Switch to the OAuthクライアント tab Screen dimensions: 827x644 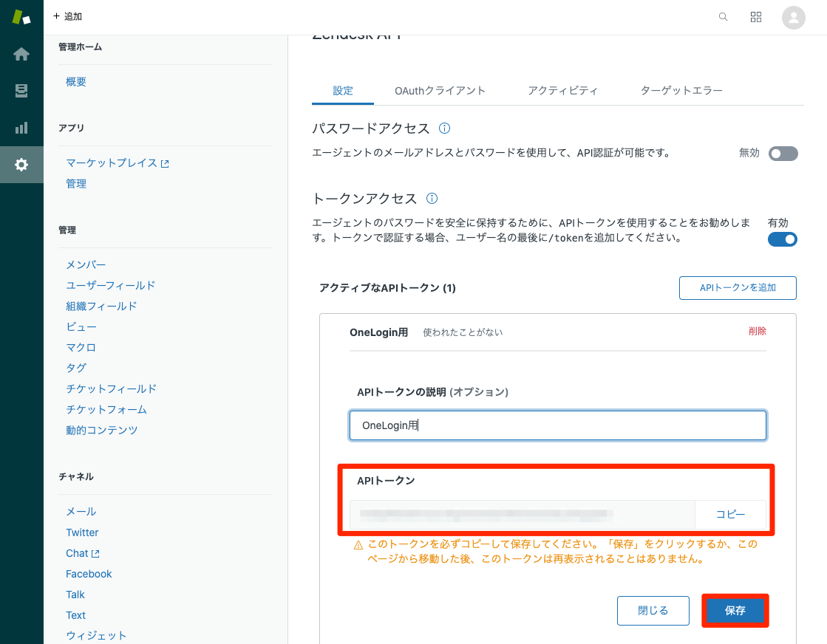440,91
